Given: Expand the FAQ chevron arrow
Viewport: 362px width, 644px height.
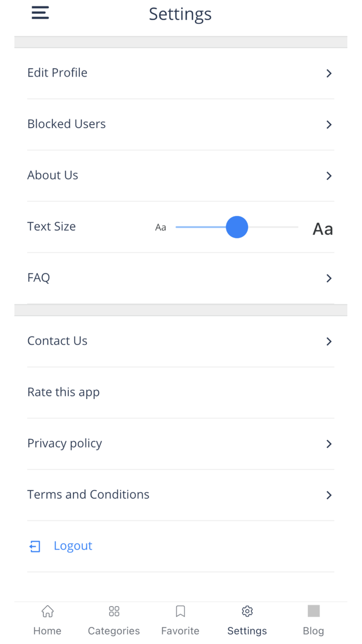Looking at the screenshot, I should coord(329,279).
